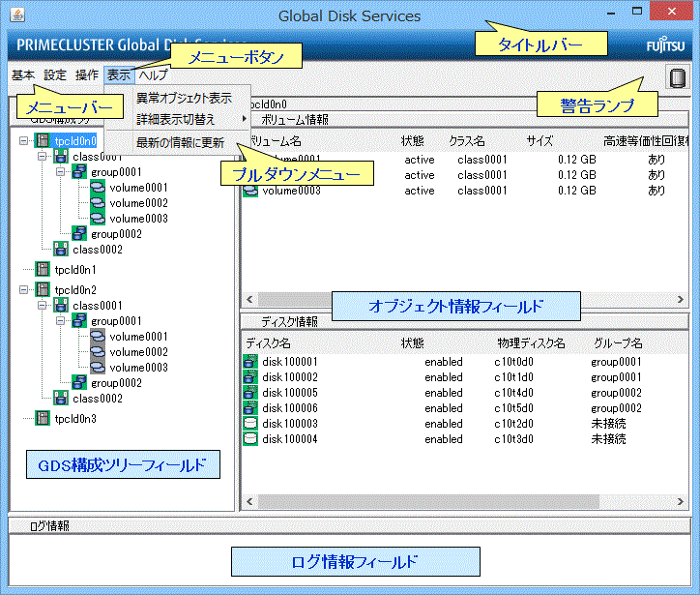Open the 基本 menu
This screenshot has height=595, width=700.
(x=23, y=75)
